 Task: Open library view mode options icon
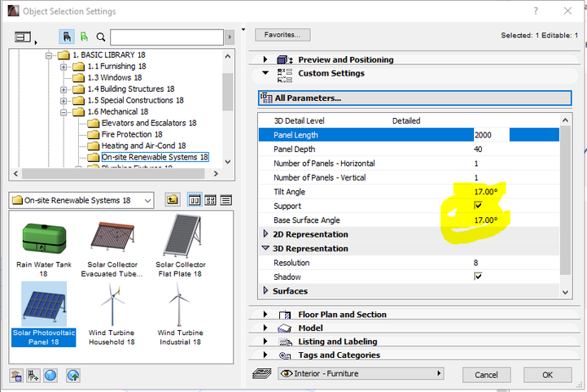coord(24,37)
